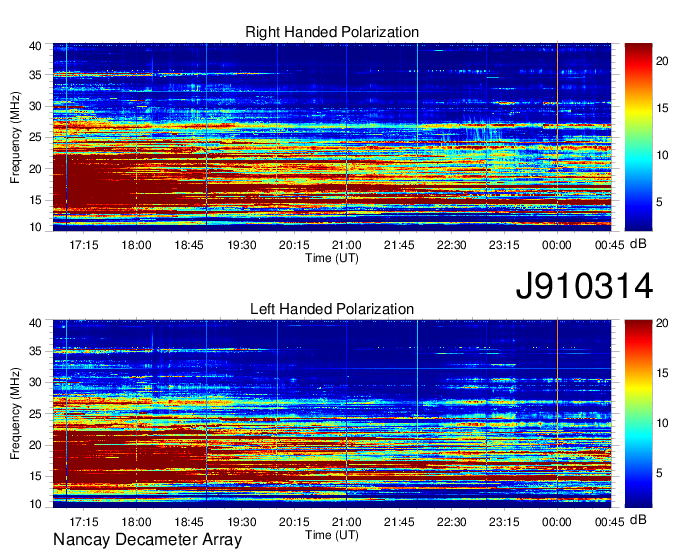Click 21:00 tick under Left Handed plot
Viewport: 680px width, 552px height.
click(347, 522)
